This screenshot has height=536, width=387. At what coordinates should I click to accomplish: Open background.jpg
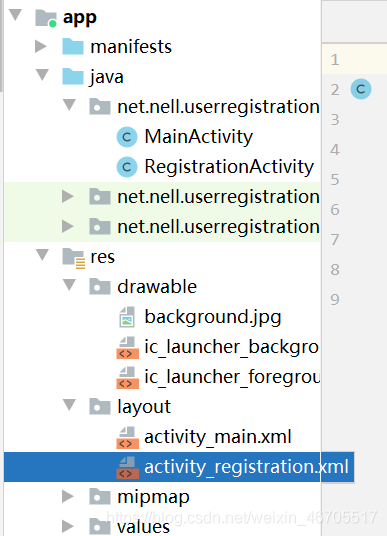coord(213,317)
